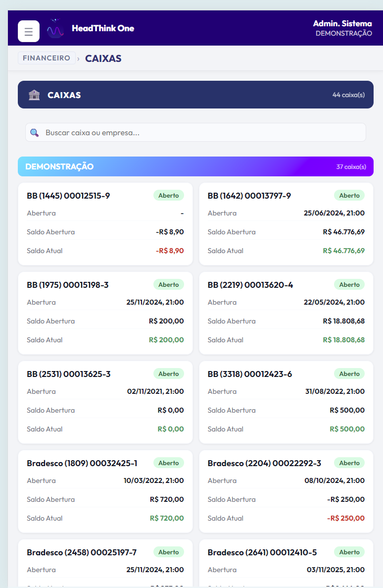
Task: Open the BB (2219) 00013620-4 card
Action: point(286,313)
